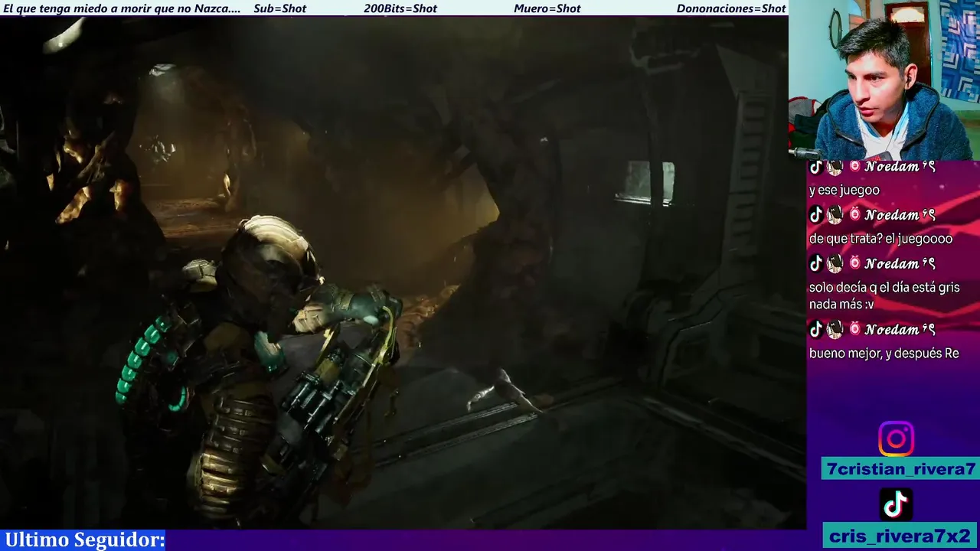Click the streamer webcam feed
Image resolution: width=980 pixels, height=551 pixels.
click(884, 80)
